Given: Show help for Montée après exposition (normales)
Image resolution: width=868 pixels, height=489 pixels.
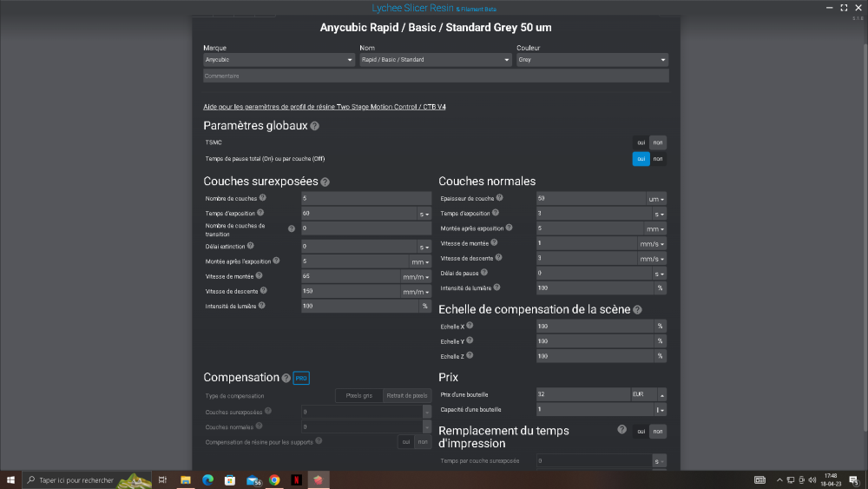Looking at the screenshot, I should pyautogui.click(x=509, y=228).
